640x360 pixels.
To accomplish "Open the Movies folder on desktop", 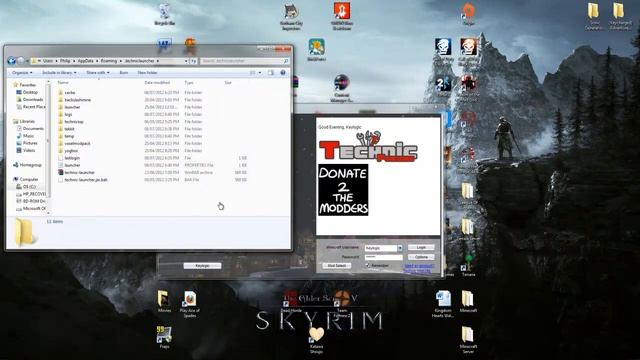I will 164,301.
